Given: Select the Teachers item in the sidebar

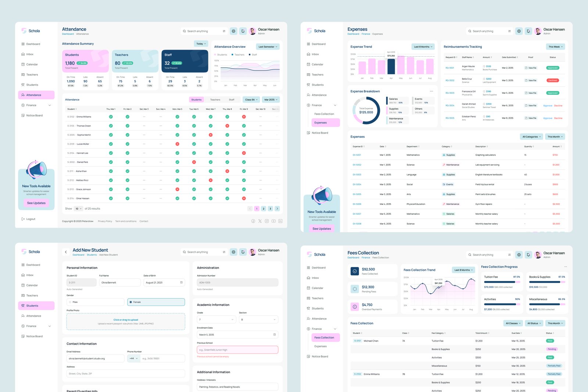Looking at the screenshot, I should 32,74.
